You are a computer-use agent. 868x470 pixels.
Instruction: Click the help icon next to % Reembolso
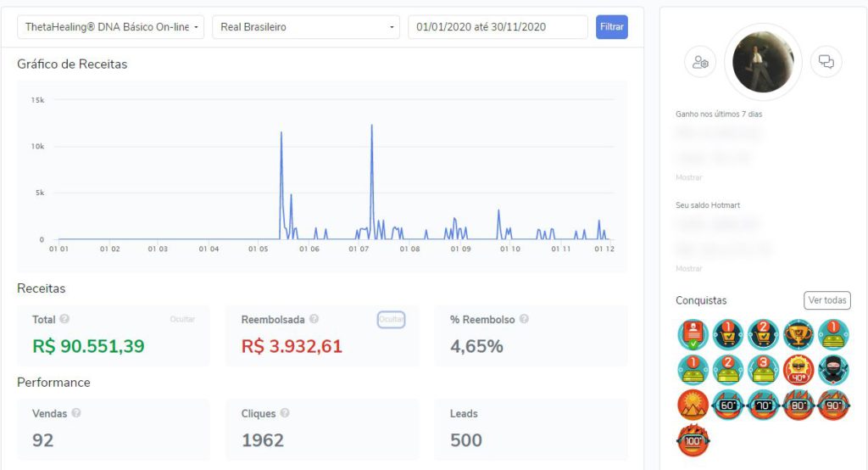[524, 320]
